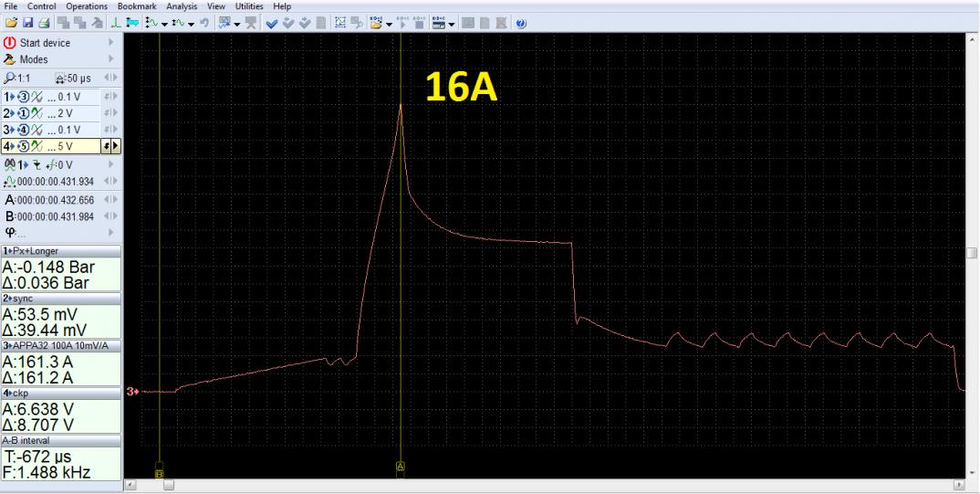Open the File menu

point(11,6)
